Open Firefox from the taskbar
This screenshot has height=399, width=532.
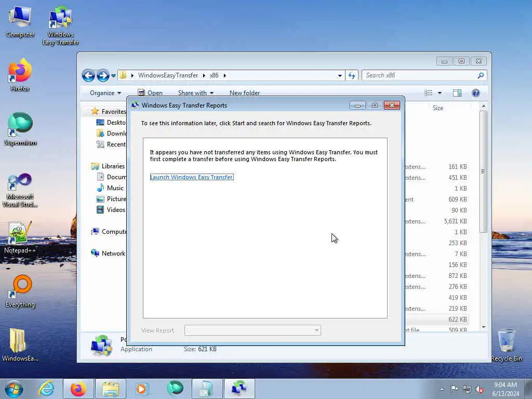pyautogui.click(x=78, y=389)
